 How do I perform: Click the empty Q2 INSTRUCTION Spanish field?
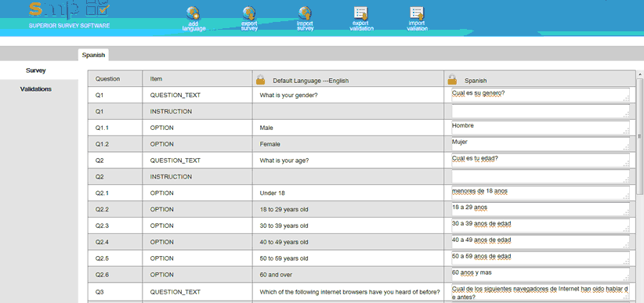[540, 176]
